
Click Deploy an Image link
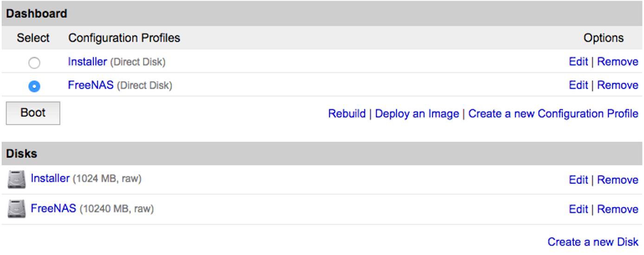417,114
